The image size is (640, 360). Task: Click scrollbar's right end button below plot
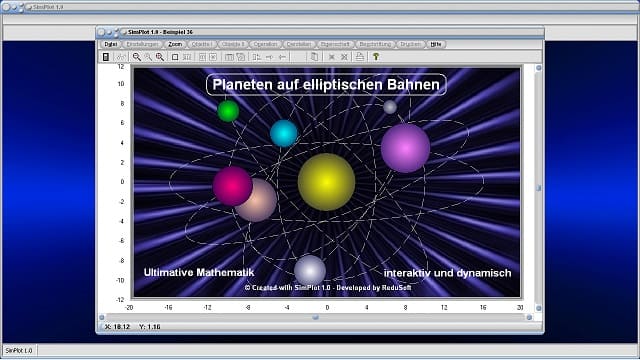[529, 317]
